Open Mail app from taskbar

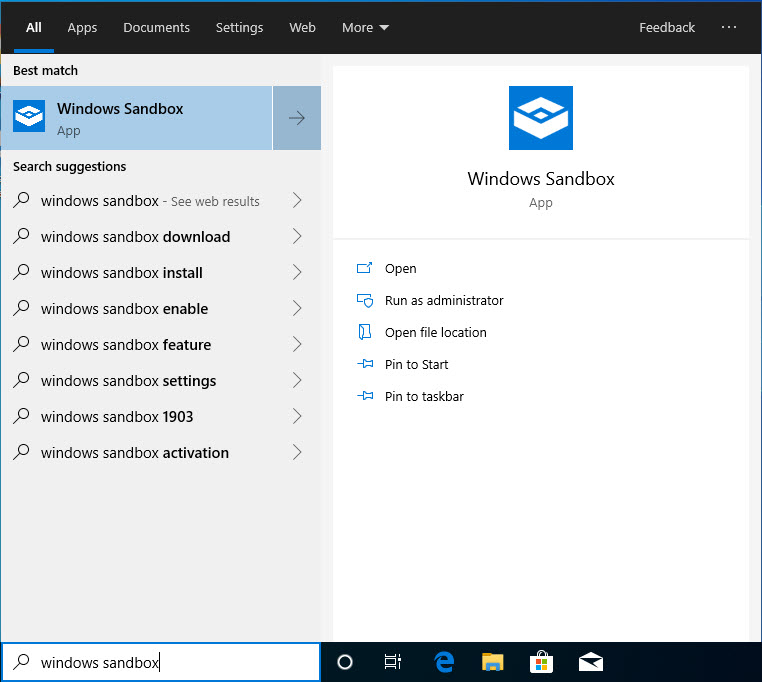tap(591, 662)
